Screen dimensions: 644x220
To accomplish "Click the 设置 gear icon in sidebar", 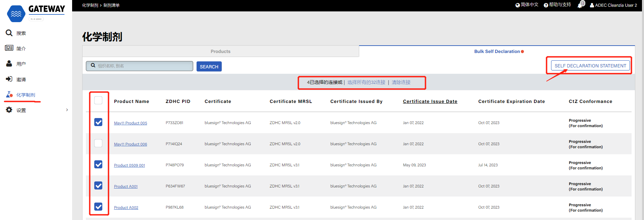I will pos(9,110).
